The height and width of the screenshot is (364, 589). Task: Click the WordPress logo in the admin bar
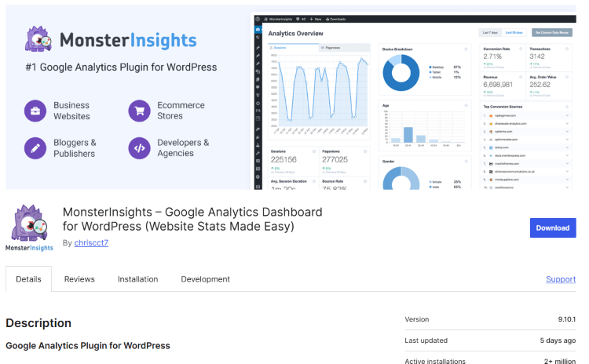(x=258, y=19)
